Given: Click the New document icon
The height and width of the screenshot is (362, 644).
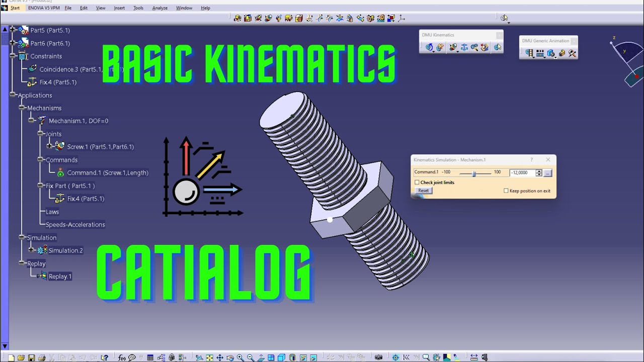Looking at the screenshot, I should tap(11, 358).
